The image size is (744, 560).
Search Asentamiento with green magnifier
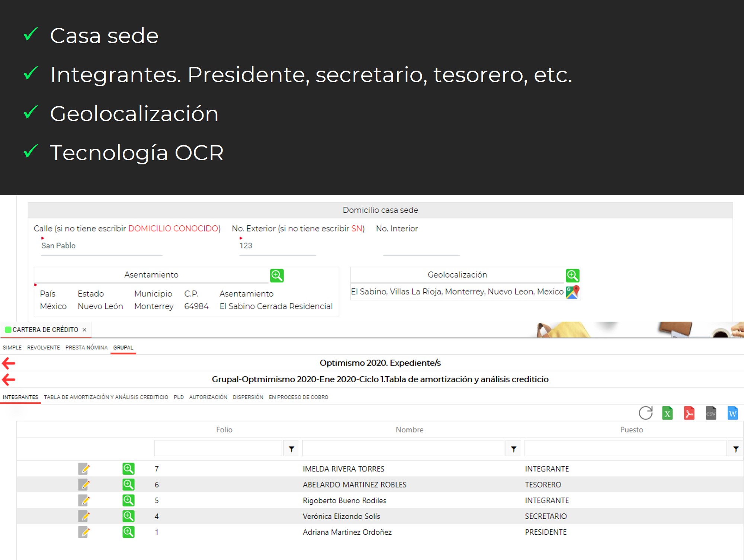tap(277, 276)
